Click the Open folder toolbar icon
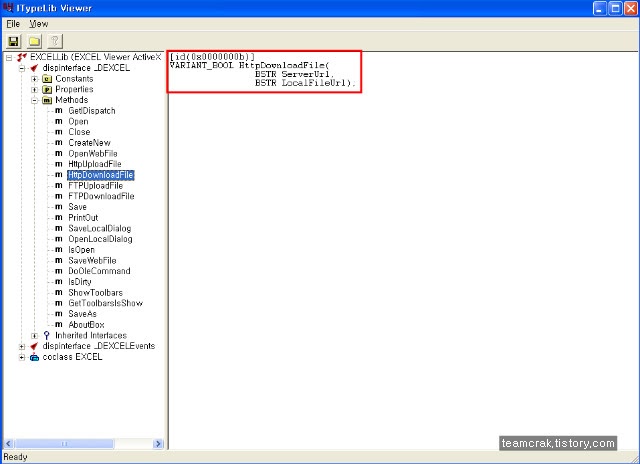640x464 pixels. [34, 41]
